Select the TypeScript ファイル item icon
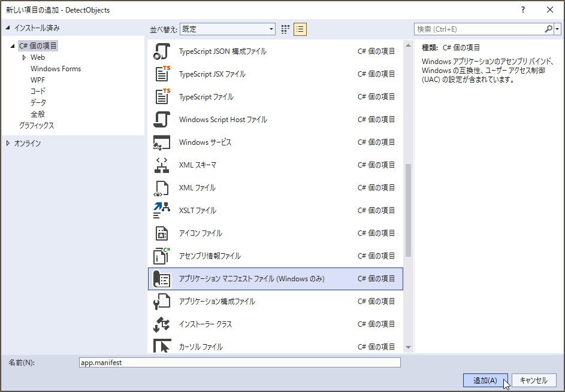This screenshot has width=565, height=392. pyautogui.click(x=162, y=96)
